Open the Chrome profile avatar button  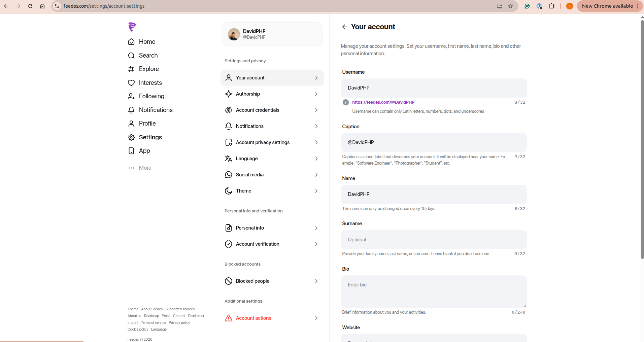click(569, 6)
